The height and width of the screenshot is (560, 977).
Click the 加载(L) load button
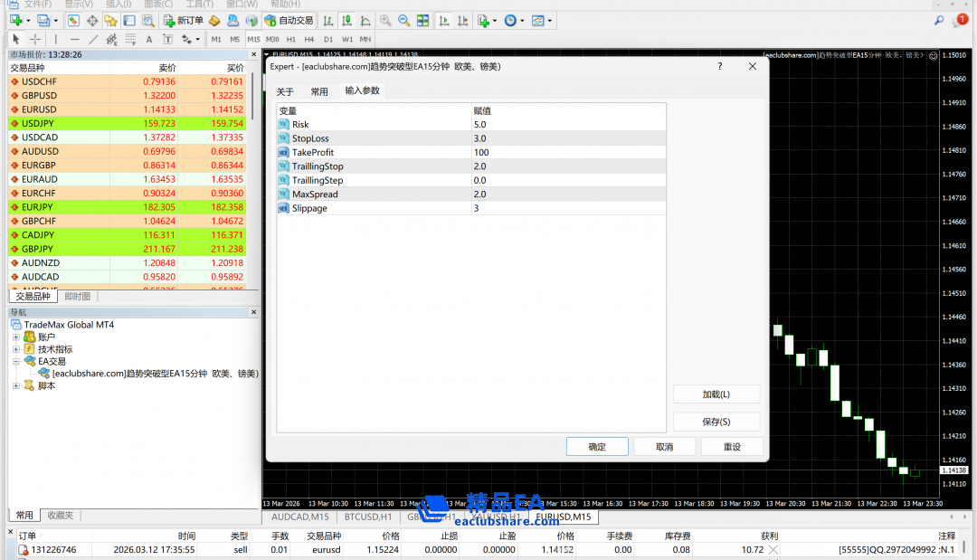716,394
